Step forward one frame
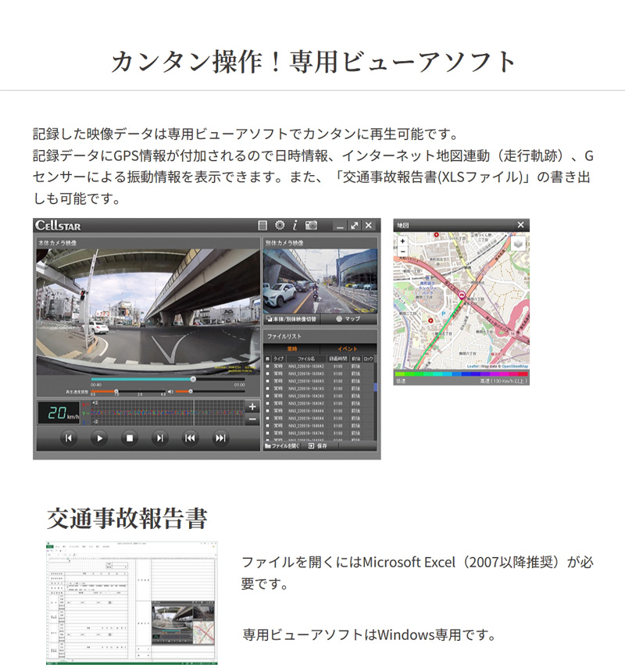 click(160, 438)
